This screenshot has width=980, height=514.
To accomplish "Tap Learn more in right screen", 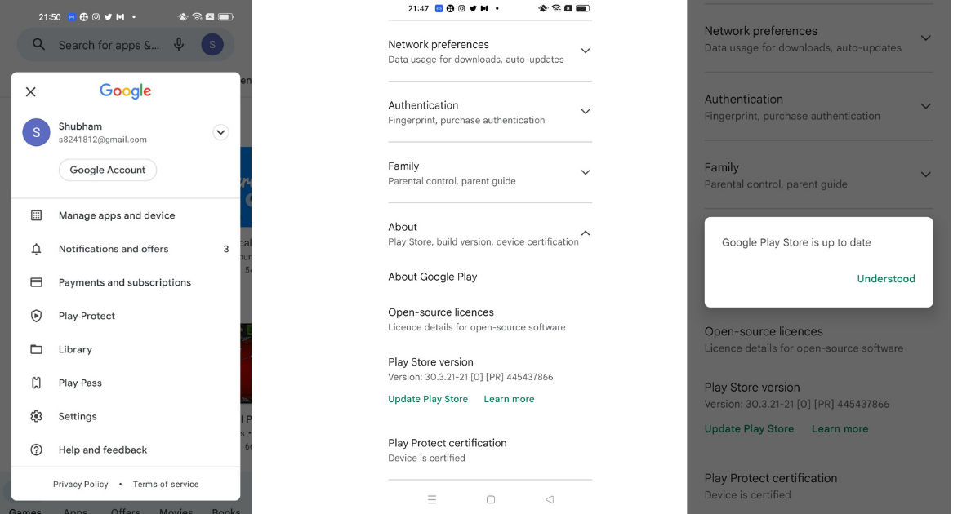I will (840, 428).
